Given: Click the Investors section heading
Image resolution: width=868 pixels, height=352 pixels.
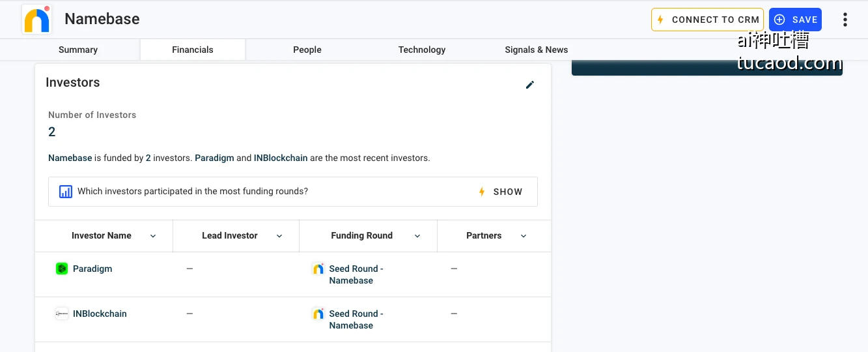Looking at the screenshot, I should point(73,83).
